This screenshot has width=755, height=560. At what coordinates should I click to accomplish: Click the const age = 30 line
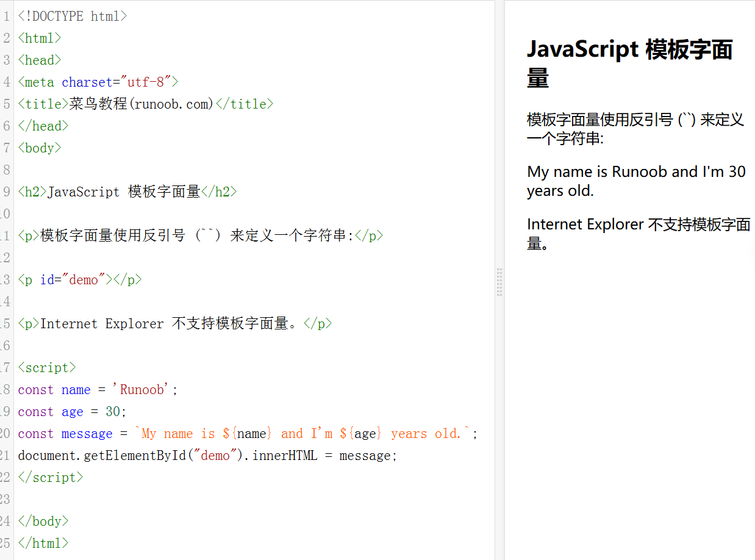73,412
